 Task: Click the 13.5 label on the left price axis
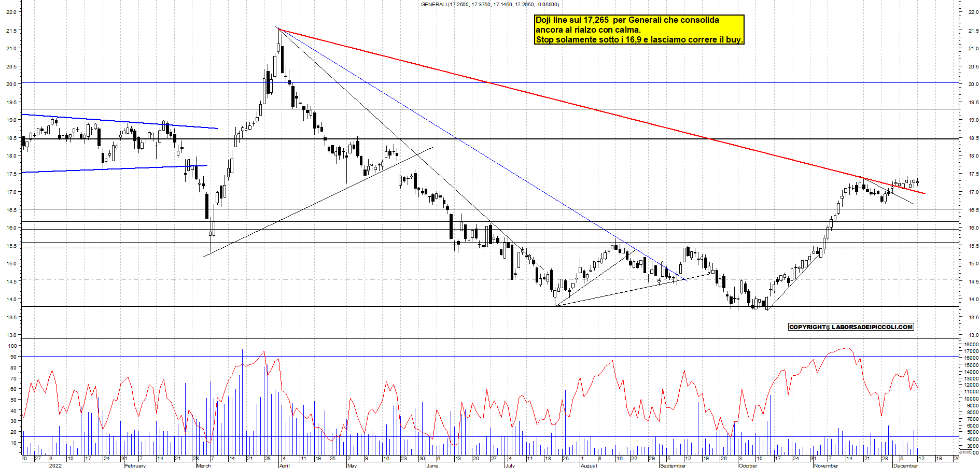pos(11,317)
